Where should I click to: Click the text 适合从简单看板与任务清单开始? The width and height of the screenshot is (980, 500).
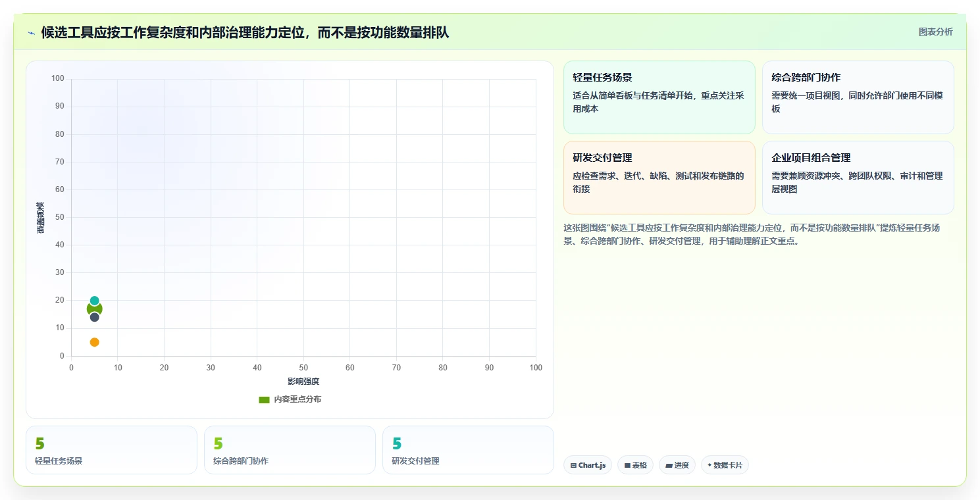point(658,102)
